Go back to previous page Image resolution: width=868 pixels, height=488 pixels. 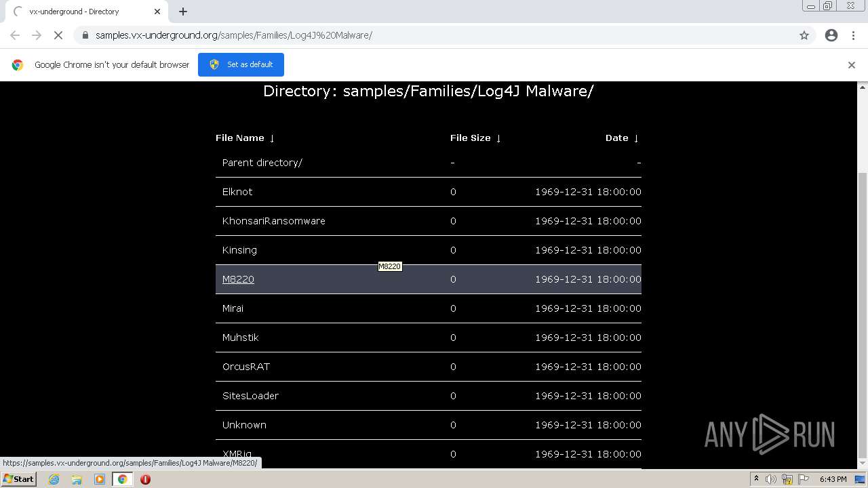[x=15, y=35]
